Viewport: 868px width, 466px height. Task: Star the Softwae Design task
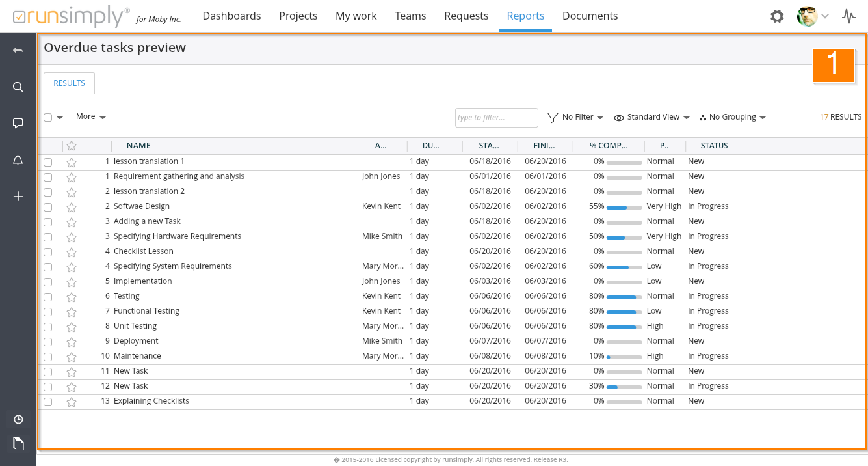(72, 207)
